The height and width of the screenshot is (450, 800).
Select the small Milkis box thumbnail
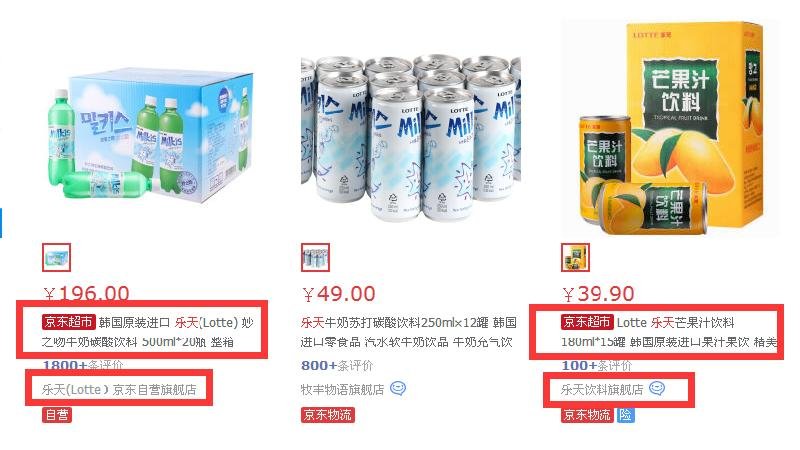(x=56, y=258)
